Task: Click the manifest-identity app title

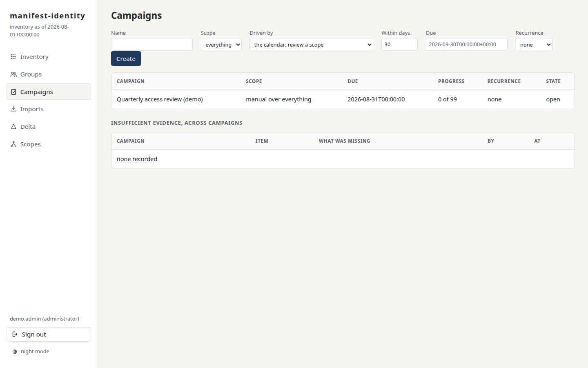Action: click(47, 16)
